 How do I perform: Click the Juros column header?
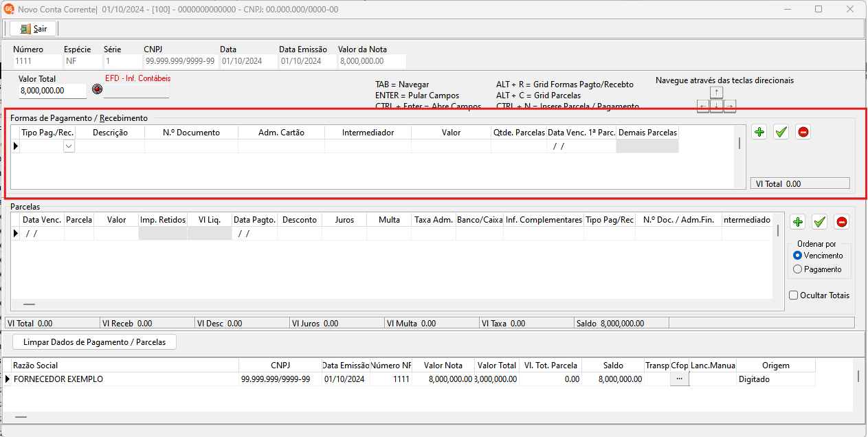(344, 220)
